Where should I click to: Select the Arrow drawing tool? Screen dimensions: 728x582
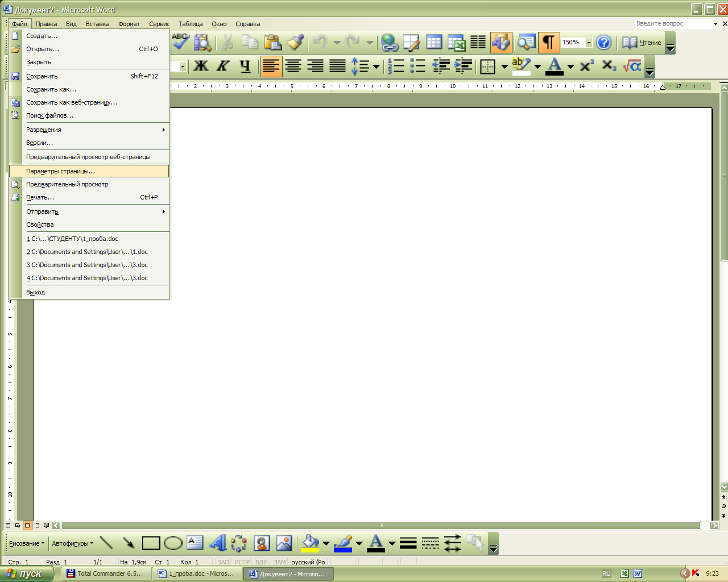129,543
